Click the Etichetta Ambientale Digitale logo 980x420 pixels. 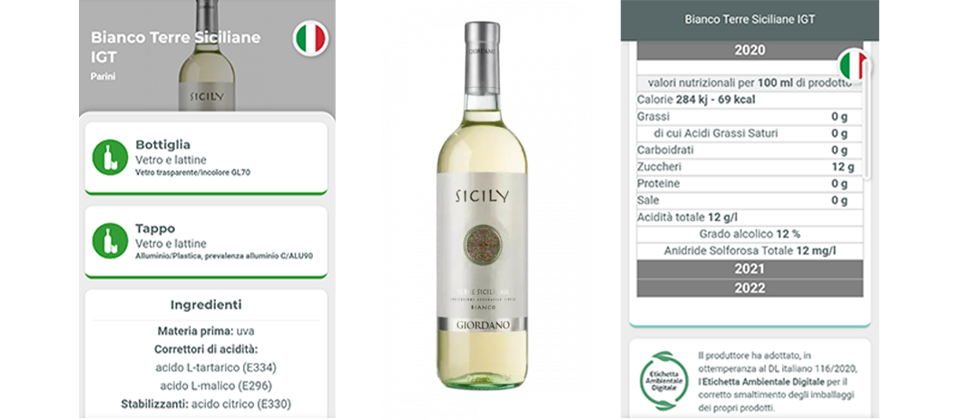(x=663, y=380)
